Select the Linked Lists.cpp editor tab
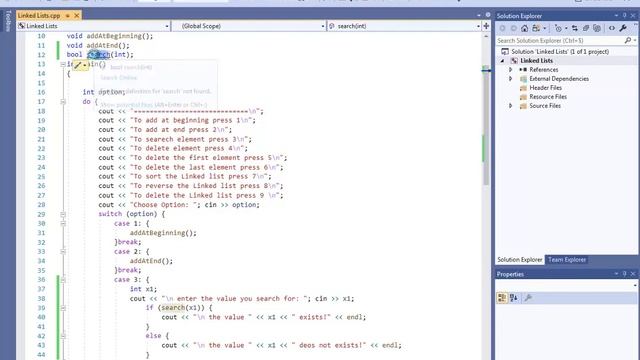 point(39,16)
